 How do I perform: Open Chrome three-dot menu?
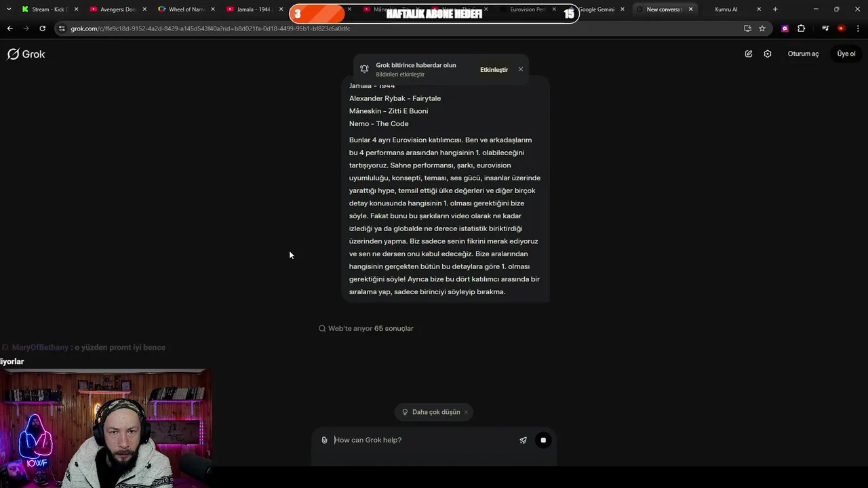click(x=858, y=28)
